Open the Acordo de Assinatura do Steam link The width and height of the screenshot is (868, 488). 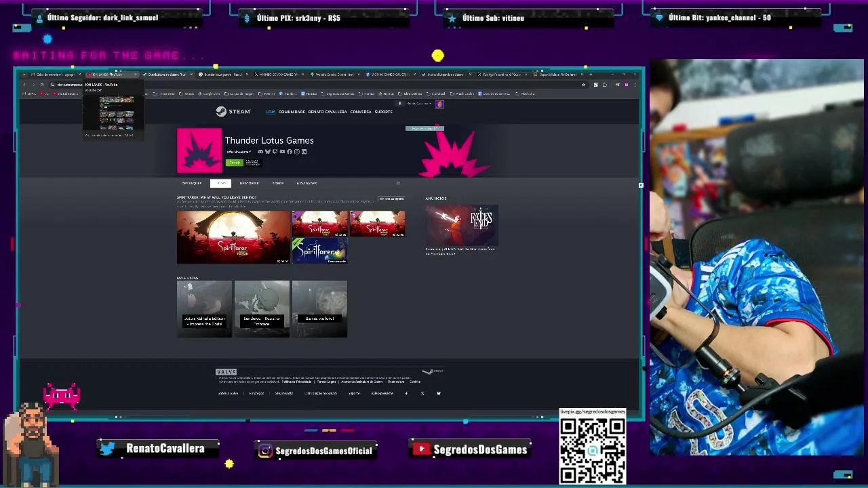pyautogui.click(x=362, y=382)
